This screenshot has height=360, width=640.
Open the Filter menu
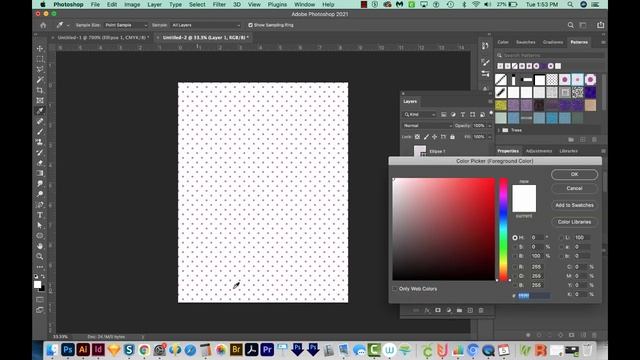click(219, 4)
